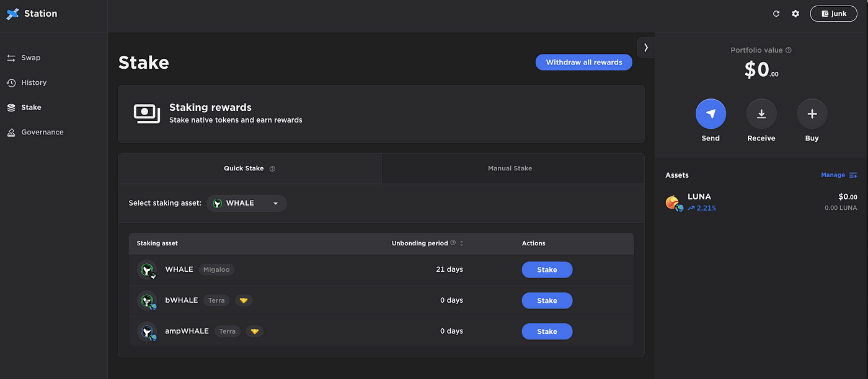Open History from the sidebar
Image resolution: width=868 pixels, height=379 pixels.
(x=27, y=82)
